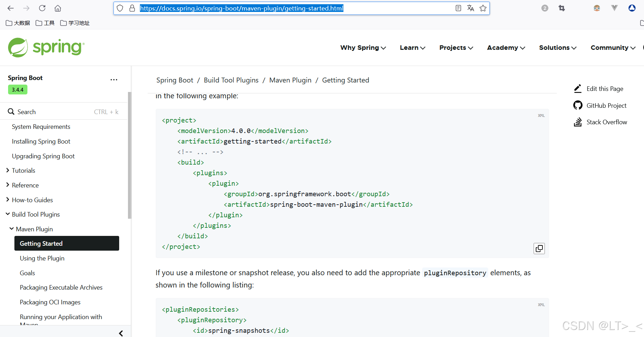This screenshot has width=644, height=337.
Task: Click the Maven Plugin breadcrumb link
Action: click(290, 80)
